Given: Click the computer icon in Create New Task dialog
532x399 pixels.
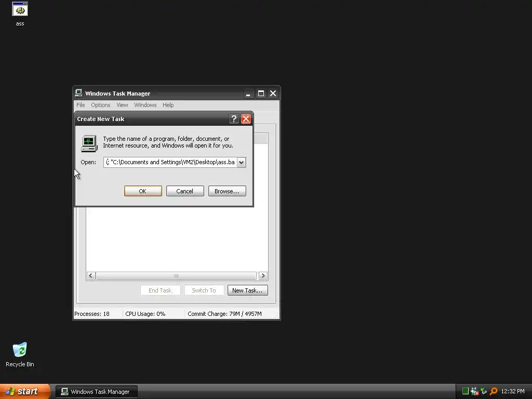Looking at the screenshot, I should click(89, 143).
